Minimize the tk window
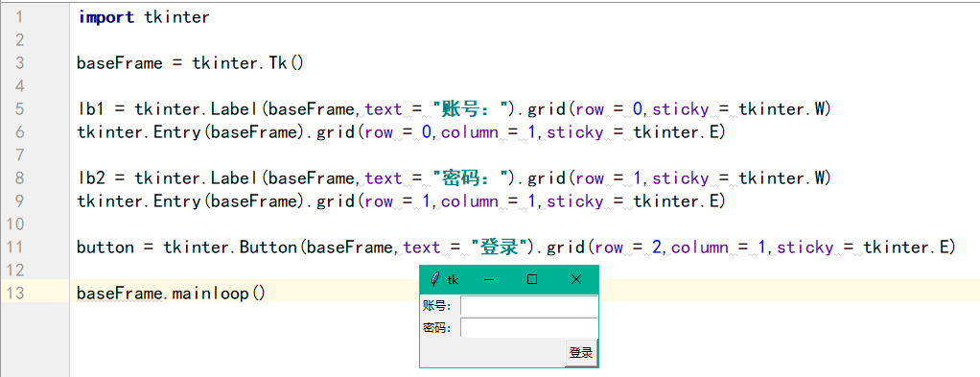The width and height of the screenshot is (980, 377). 489,279
